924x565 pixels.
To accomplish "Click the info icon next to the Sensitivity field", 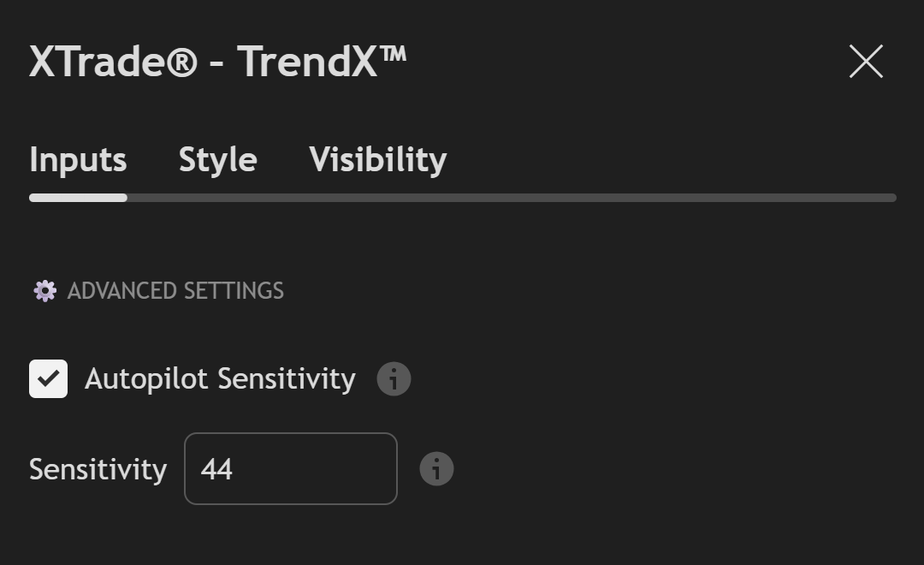I will (x=435, y=469).
